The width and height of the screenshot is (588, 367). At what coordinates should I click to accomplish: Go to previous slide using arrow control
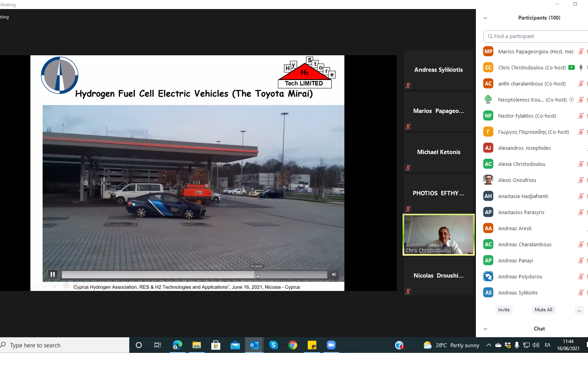coord(35,286)
